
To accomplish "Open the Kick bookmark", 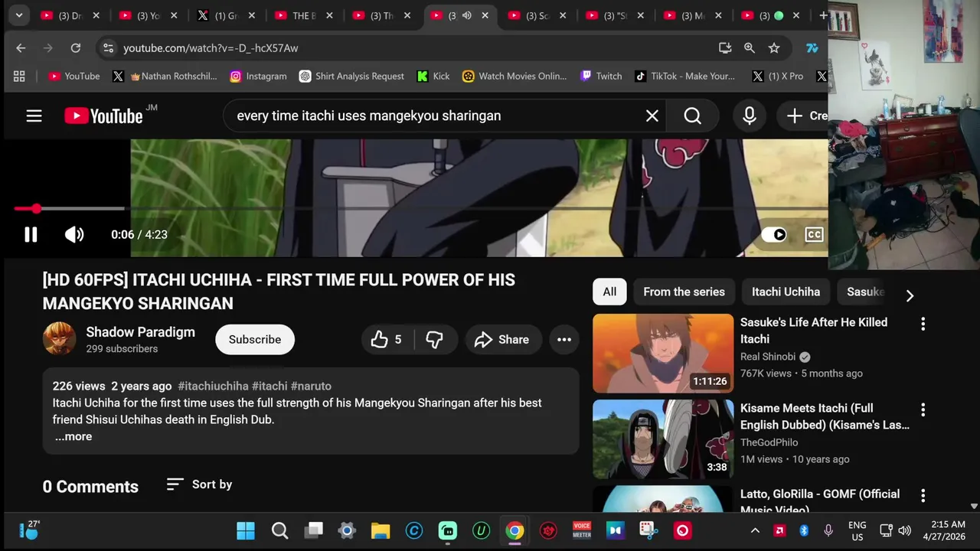I will [433, 76].
